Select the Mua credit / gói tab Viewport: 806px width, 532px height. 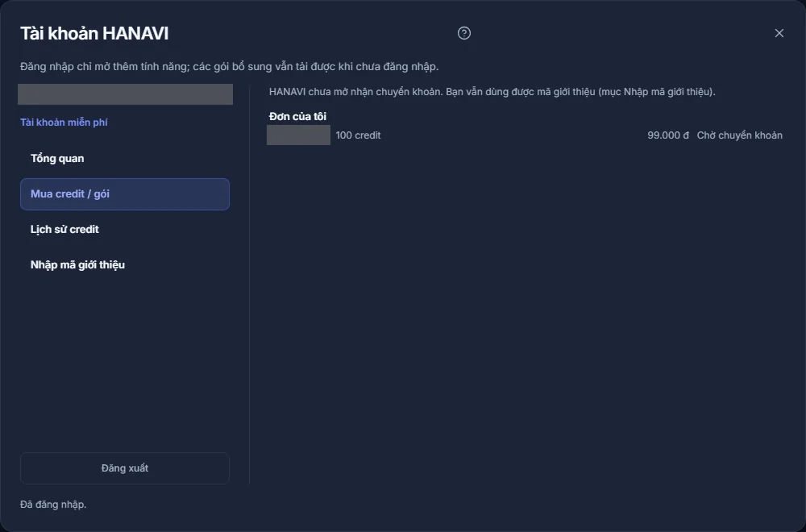pos(125,193)
